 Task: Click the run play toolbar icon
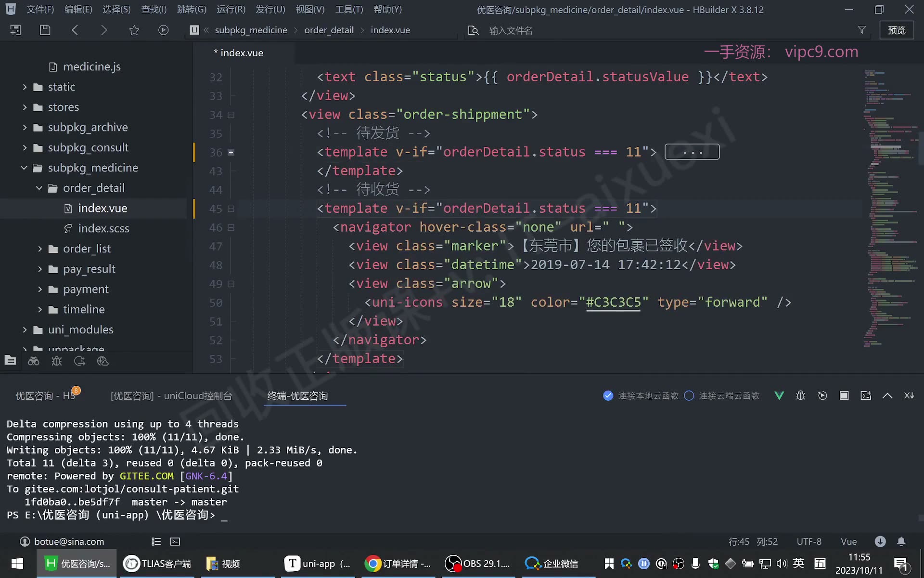164,30
